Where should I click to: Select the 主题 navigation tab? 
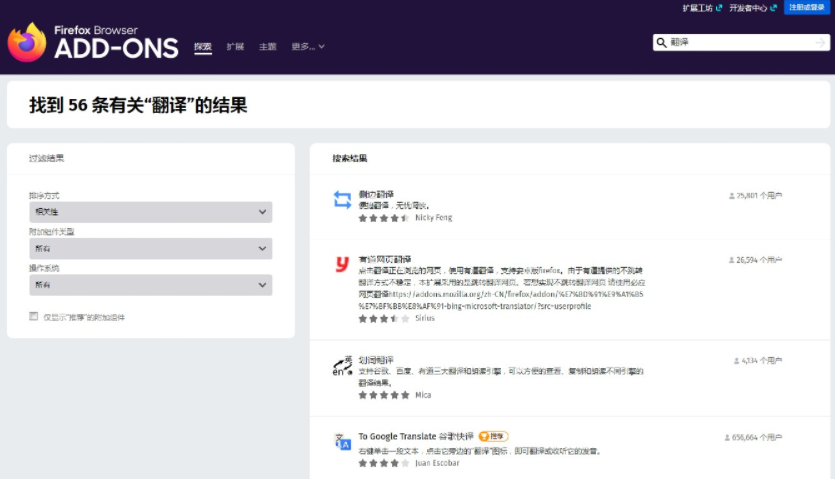(268, 47)
